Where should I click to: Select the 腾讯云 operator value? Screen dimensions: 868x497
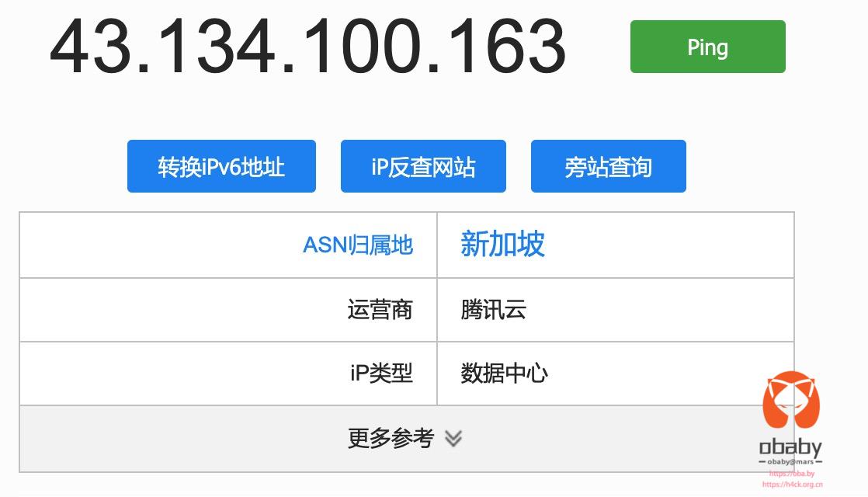click(493, 309)
